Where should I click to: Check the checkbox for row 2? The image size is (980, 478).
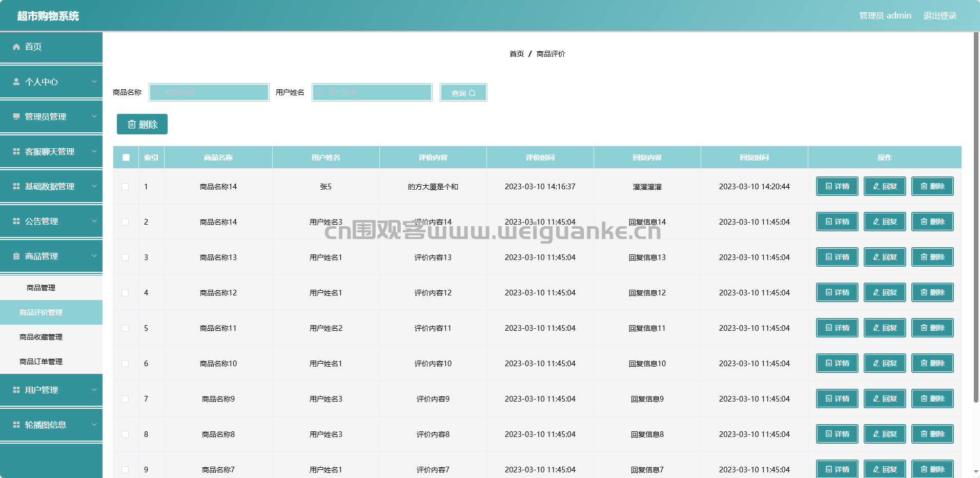[x=125, y=222]
